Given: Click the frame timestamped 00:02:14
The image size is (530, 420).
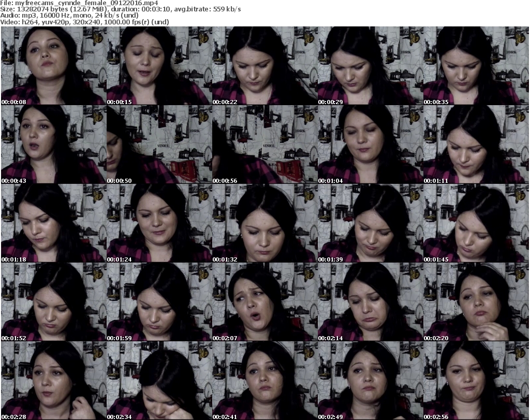Looking at the screenshot, I should pos(370,301).
